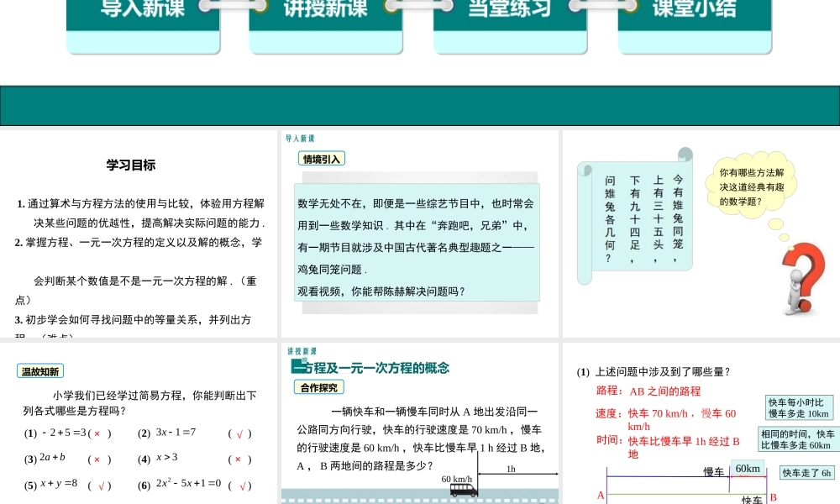Select the 讲授新课 navigation tab

point(326,26)
